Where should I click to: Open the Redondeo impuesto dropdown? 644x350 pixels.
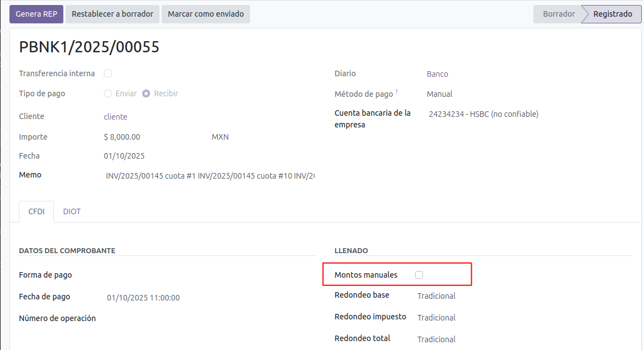437,318
